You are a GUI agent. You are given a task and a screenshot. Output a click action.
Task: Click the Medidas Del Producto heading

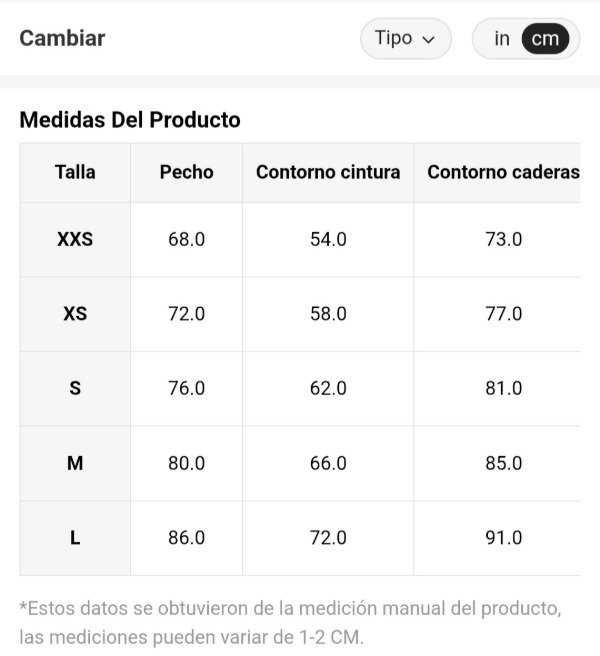tap(130, 120)
